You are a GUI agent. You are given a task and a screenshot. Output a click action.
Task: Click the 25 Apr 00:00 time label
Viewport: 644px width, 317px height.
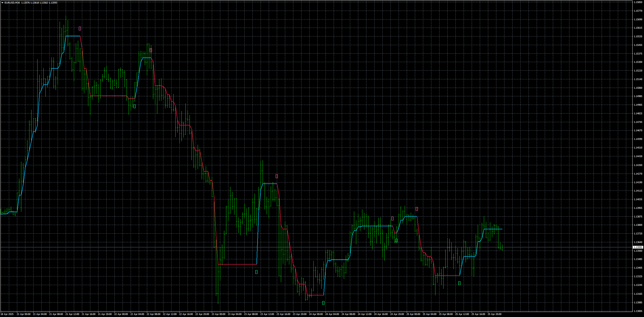pos(413,314)
